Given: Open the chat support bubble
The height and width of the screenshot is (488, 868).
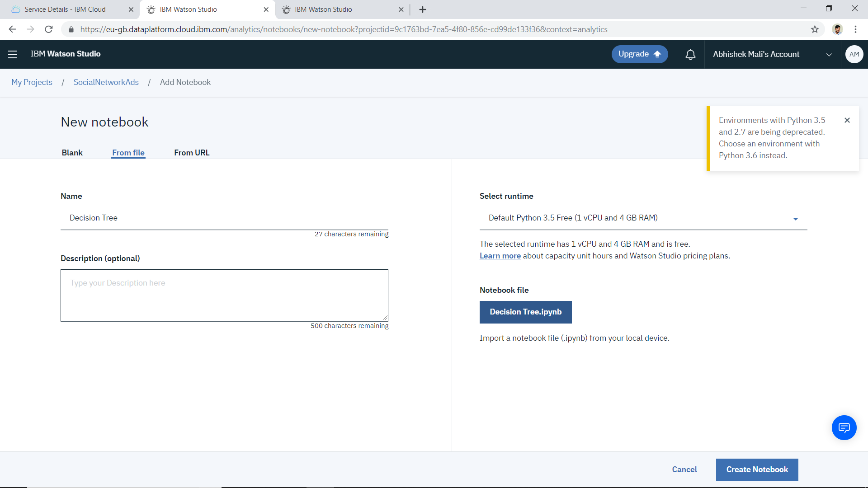Looking at the screenshot, I should [x=844, y=427].
